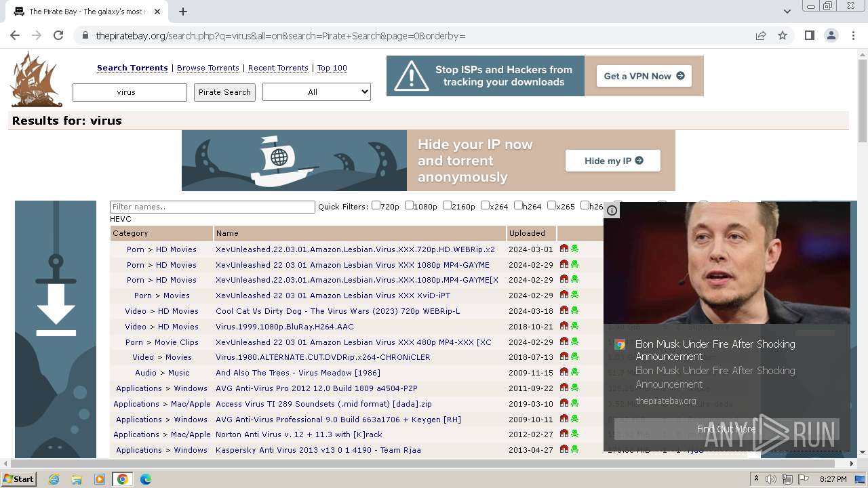Click magnet icon for AVG Anti-Virus Pro 2012 row
This screenshot has height=488, width=868.
(x=564, y=388)
